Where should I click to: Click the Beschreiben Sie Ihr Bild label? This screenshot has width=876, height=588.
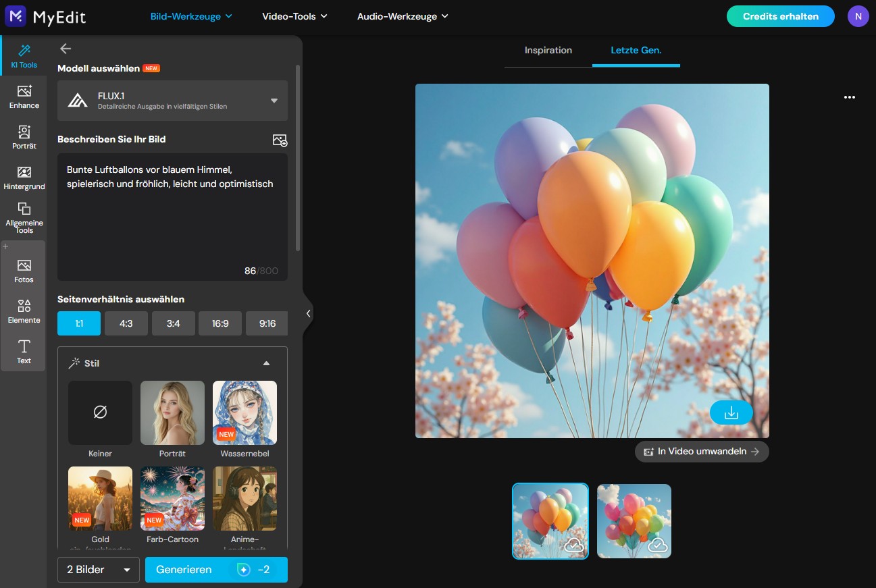click(x=111, y=139)
